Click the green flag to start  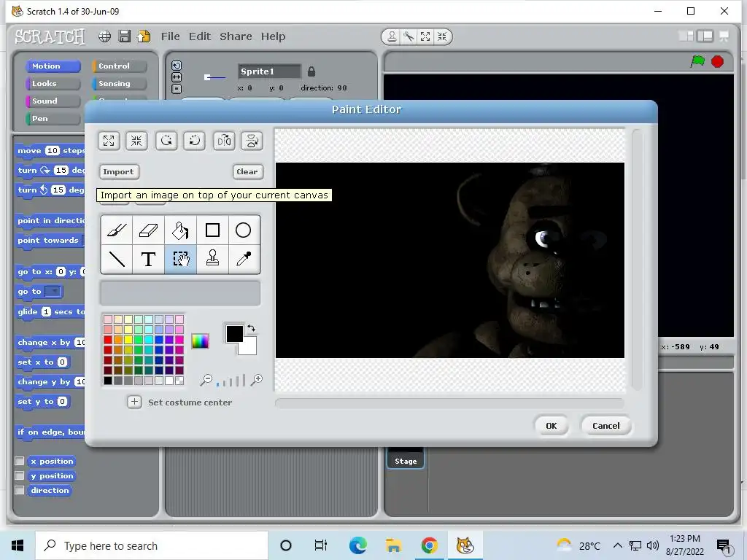tap(697, 61)
